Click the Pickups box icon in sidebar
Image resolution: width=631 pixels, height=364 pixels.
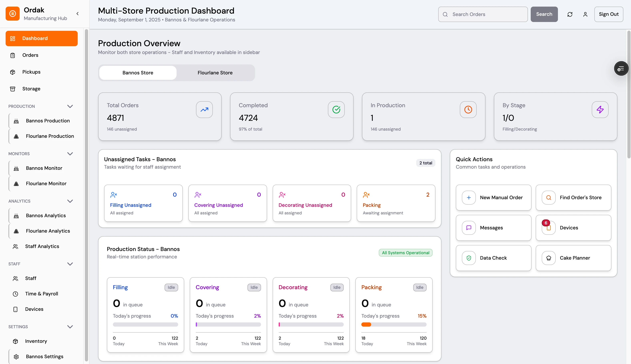(x=13, y=72)
